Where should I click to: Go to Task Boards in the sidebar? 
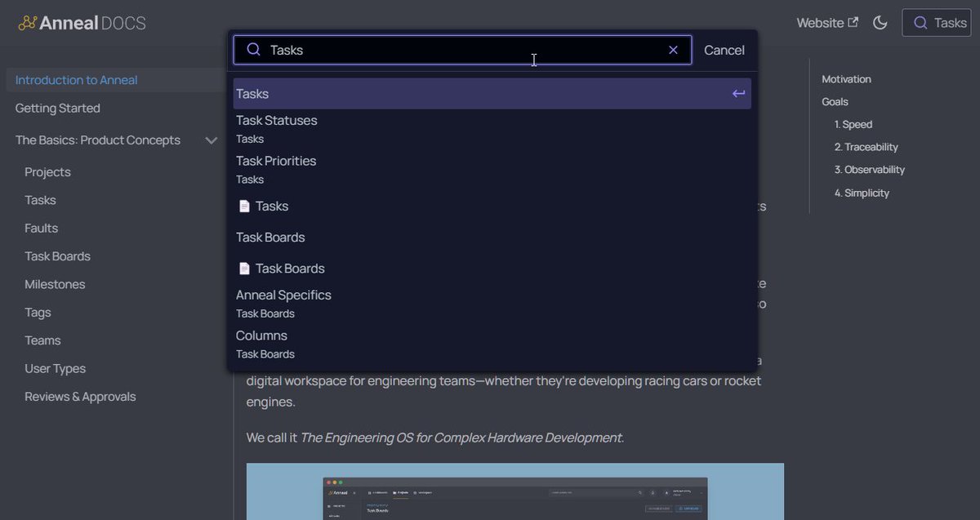click(57, 256)
